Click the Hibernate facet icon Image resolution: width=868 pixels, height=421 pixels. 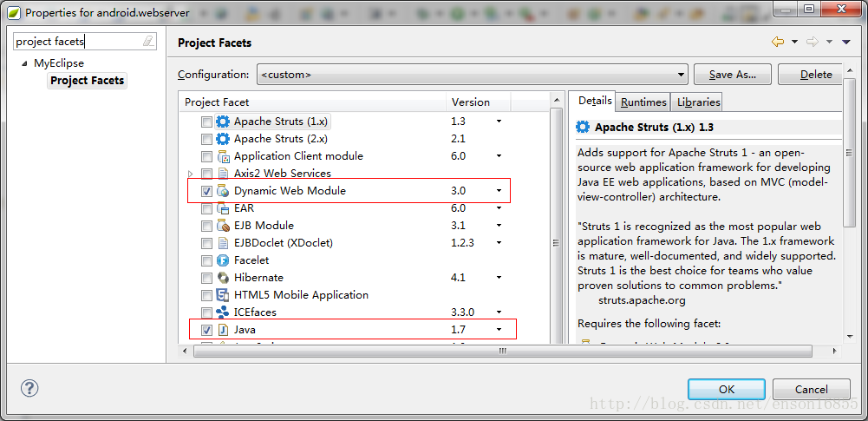click(223, 278)
